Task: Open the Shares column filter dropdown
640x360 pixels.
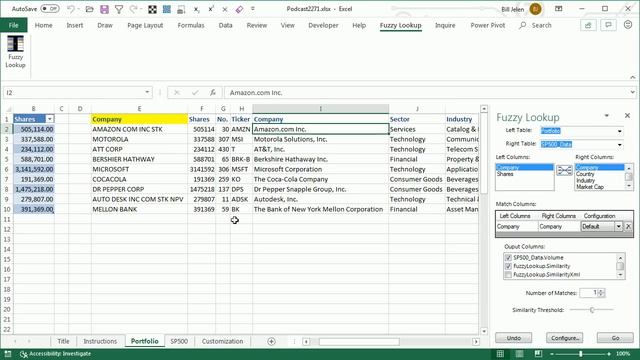Action: 49,119
